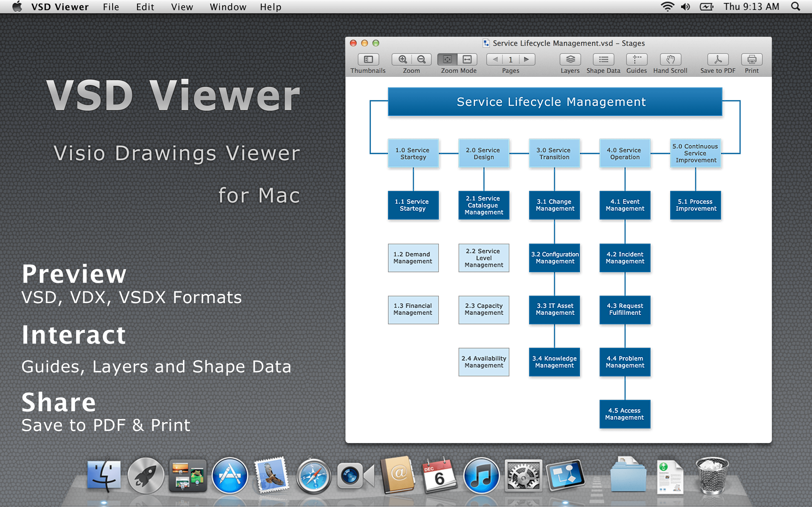
Task: Click the iTunes dock icon
Action: click(x=481, y=474)
